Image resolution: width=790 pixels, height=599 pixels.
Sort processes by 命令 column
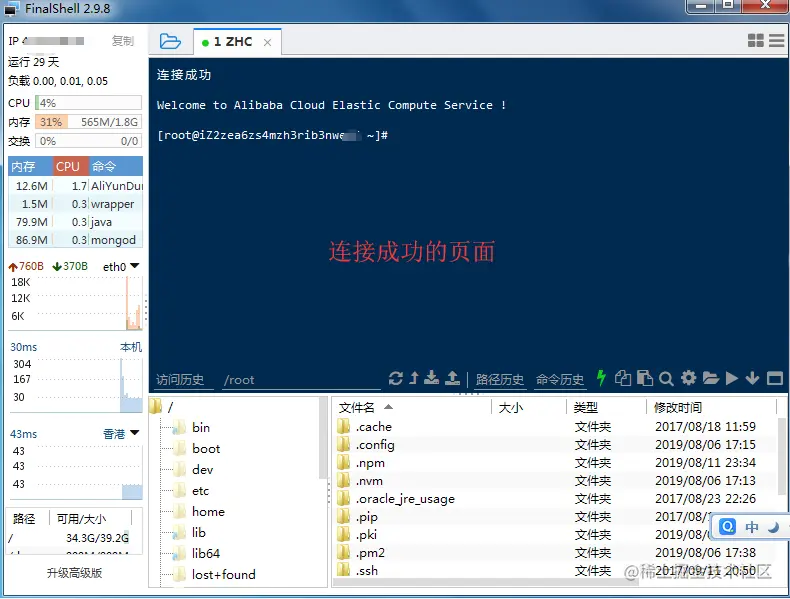pyautogui.click(x=116, y=166)
